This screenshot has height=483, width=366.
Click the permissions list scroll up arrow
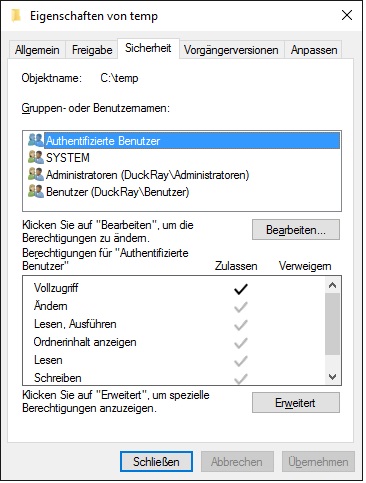coord(332,285)
